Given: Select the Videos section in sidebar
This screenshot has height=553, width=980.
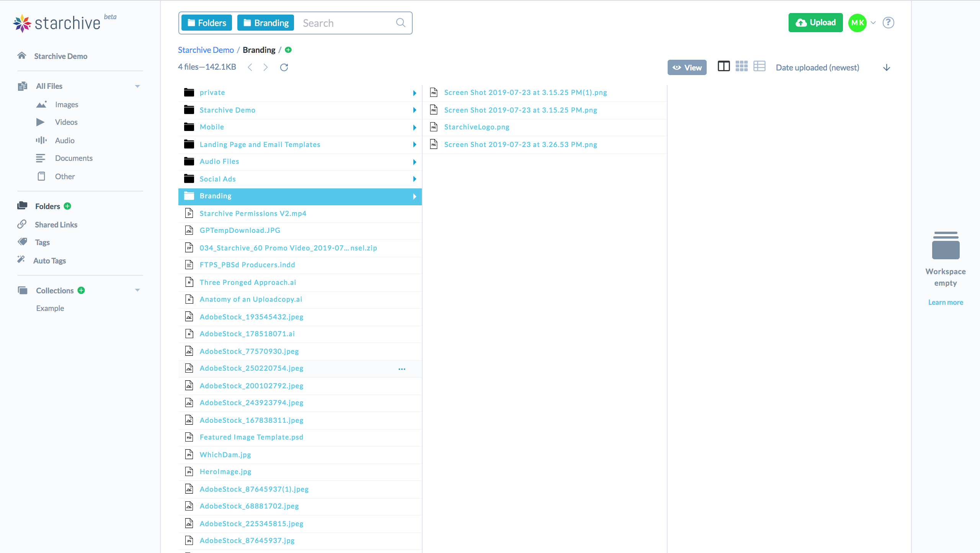Looking at the screenshot, I should [x=66, y=122].
